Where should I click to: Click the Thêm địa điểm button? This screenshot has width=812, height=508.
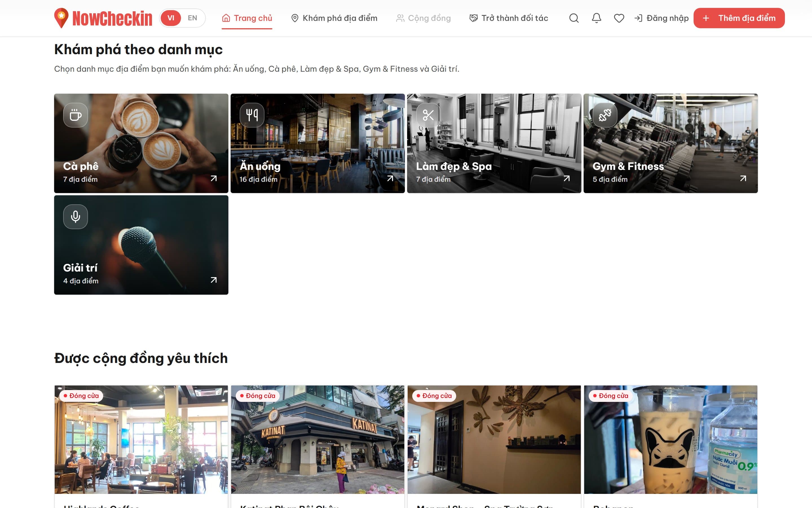tap(739, 18)
